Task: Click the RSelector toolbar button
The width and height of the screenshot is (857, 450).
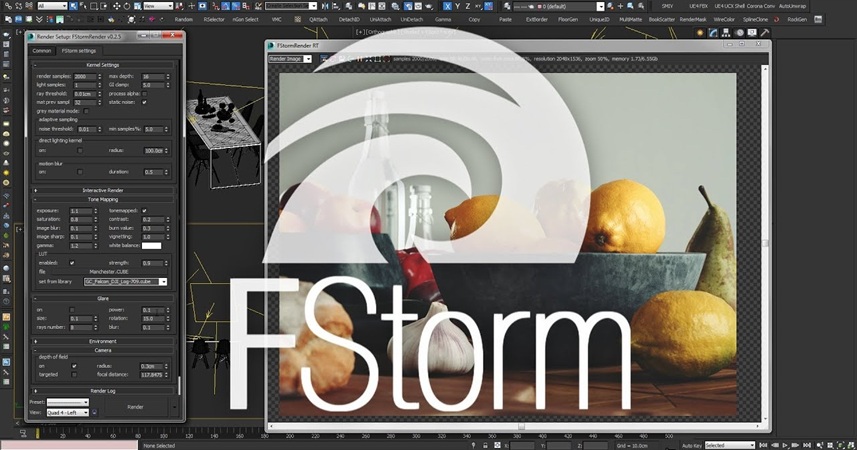Action: click(x=214, y=19)
